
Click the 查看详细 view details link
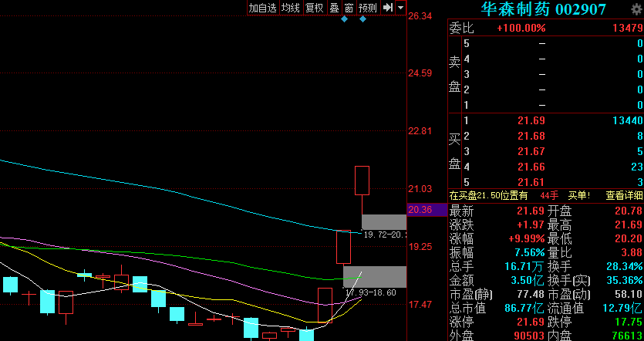coord(624,195)
